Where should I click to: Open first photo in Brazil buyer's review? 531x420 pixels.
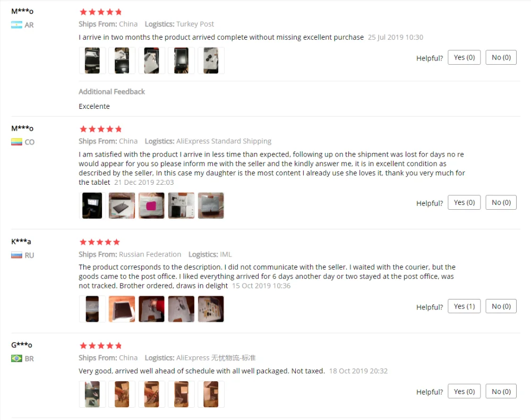pyautogui.click(x=92, y=395)
